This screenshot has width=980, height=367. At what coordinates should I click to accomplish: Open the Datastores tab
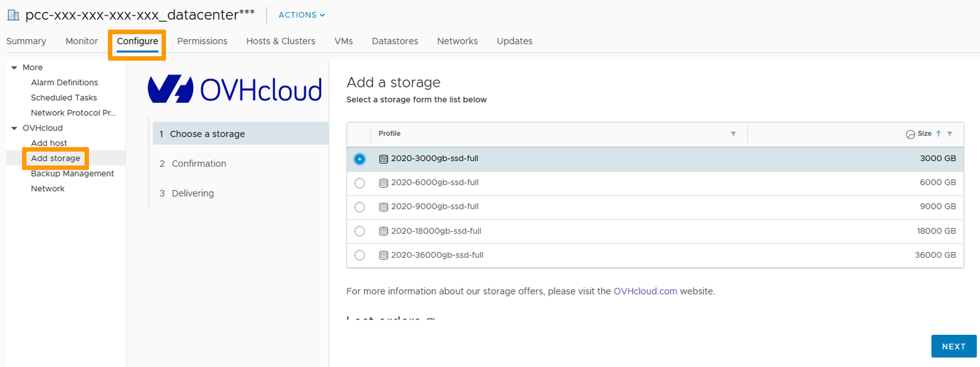coord(395,41)
